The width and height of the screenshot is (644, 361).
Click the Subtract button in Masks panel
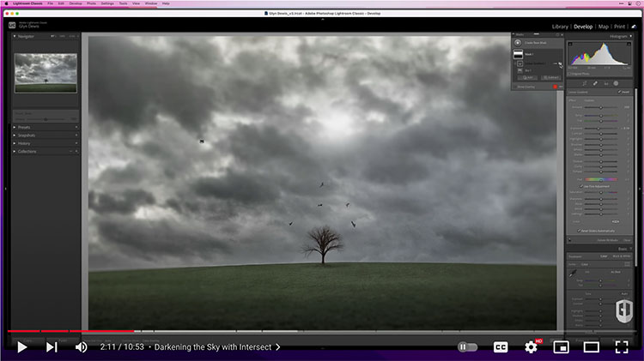550,77
